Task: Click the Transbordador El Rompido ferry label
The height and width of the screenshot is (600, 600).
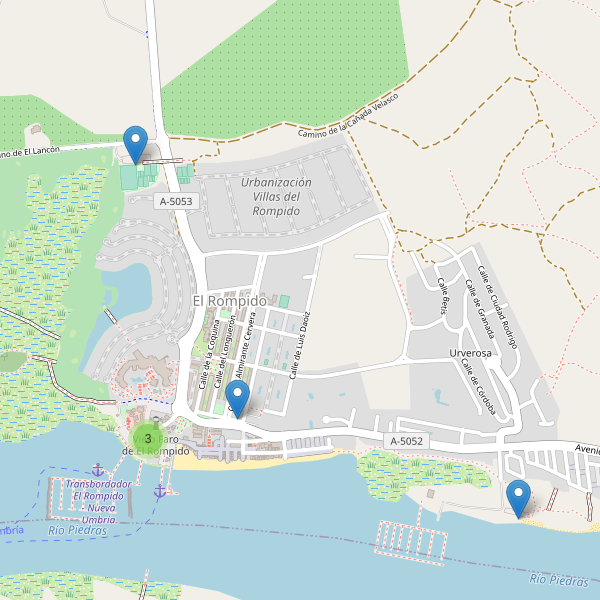Action: click(99, 502)
